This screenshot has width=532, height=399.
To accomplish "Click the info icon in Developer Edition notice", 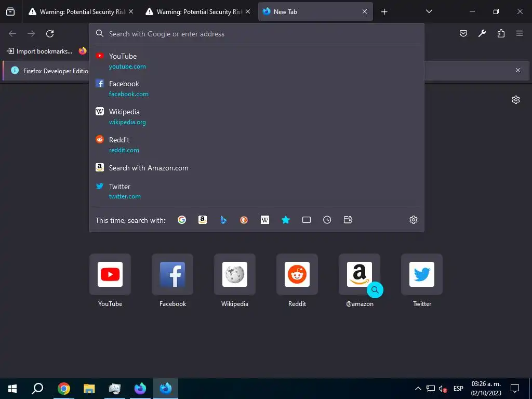I will click(15, 70).
